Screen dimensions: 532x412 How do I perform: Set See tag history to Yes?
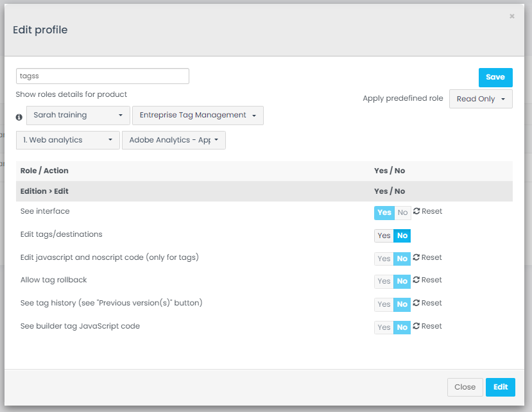(384, 305)
